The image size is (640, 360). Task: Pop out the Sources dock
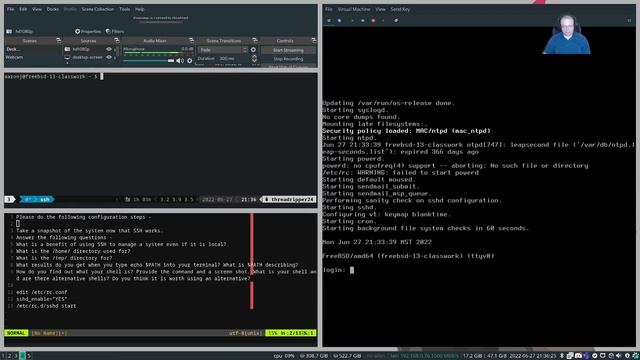click(117, 40)
